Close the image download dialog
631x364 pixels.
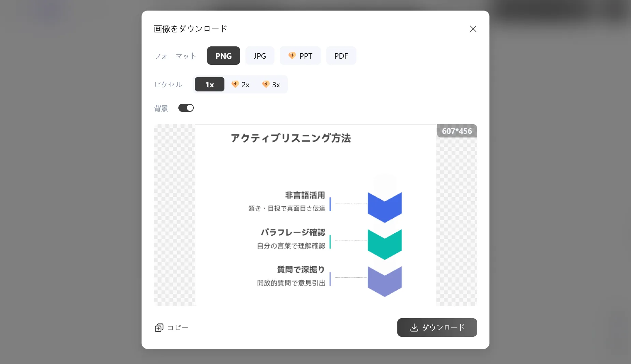point(473,29)
